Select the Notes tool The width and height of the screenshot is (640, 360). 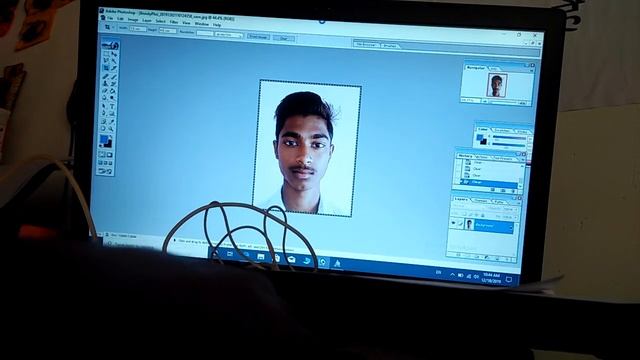104,121
